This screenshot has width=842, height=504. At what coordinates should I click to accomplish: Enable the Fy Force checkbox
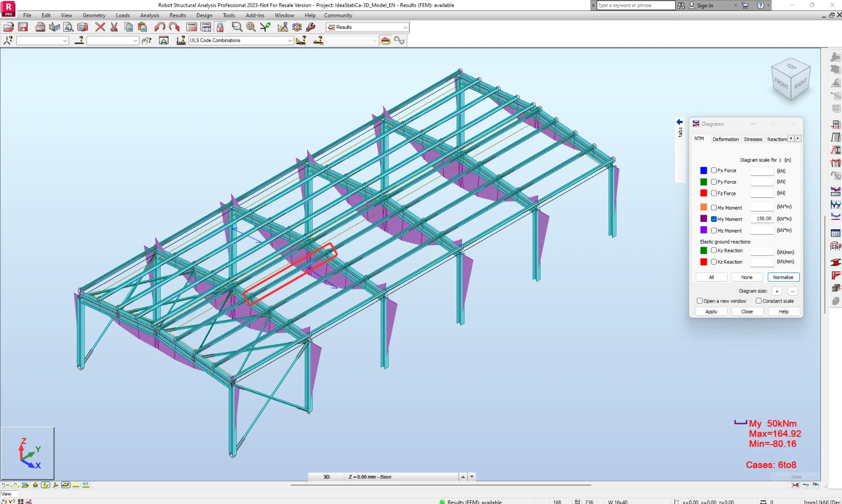(x=714, y=182)
